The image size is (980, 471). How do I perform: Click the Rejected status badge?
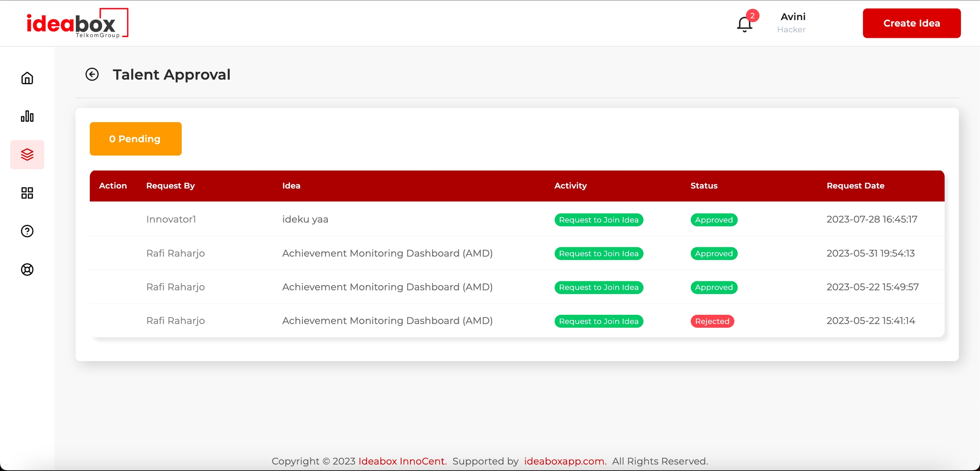point(712,321)
